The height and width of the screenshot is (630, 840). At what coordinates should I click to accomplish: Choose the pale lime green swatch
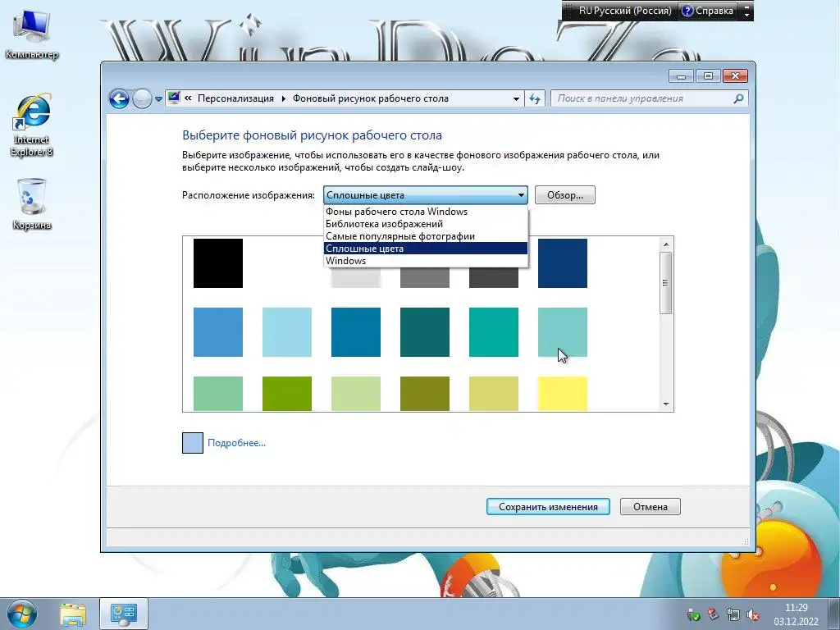pyautogui.click(x=356, y=394)
